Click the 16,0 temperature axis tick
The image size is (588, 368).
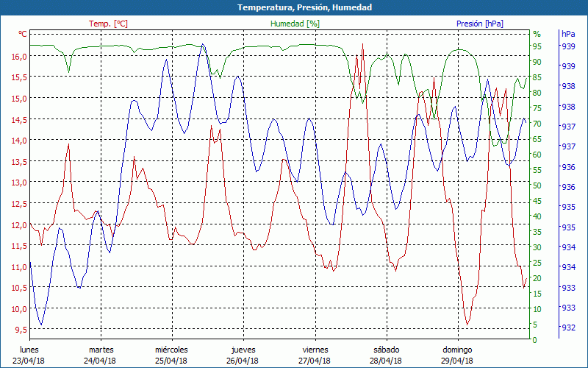coord(18,56)
